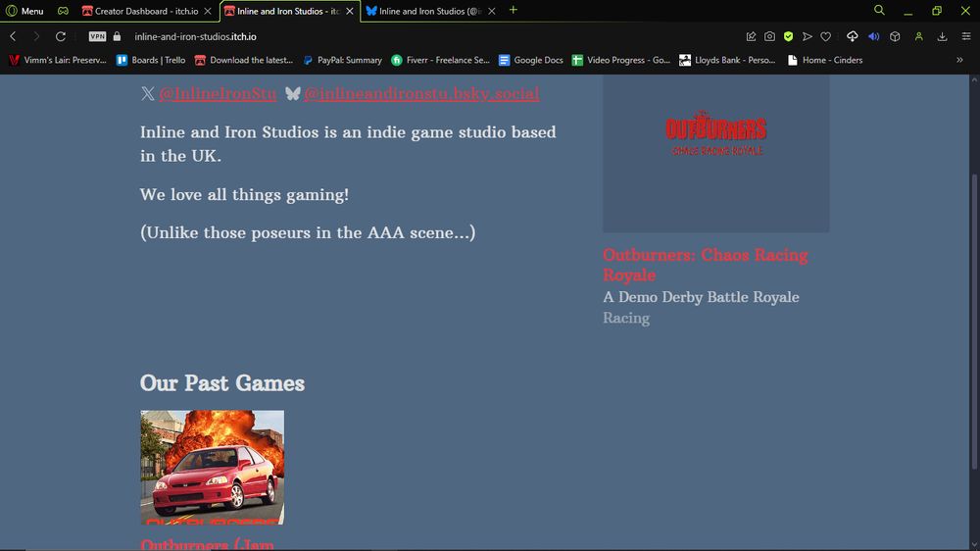The width and height of the screenshot is (980, 551).
Task: Open the red car explosion game thumbnail
Action: [212, 468]
